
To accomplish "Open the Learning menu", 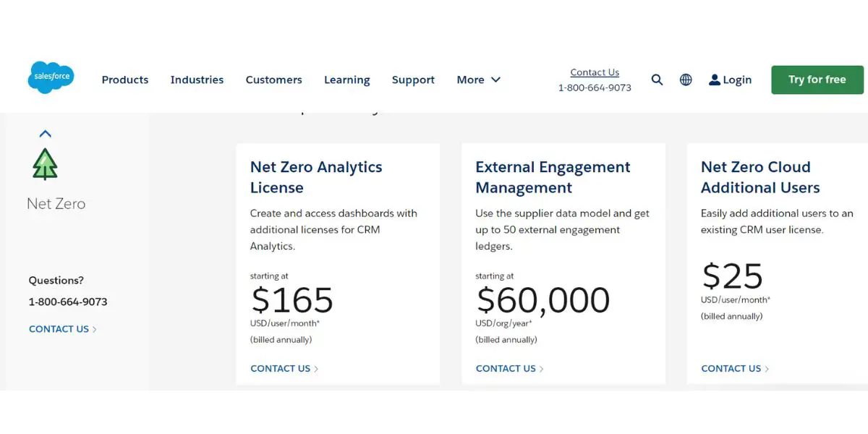I will (x=346, y=80).
